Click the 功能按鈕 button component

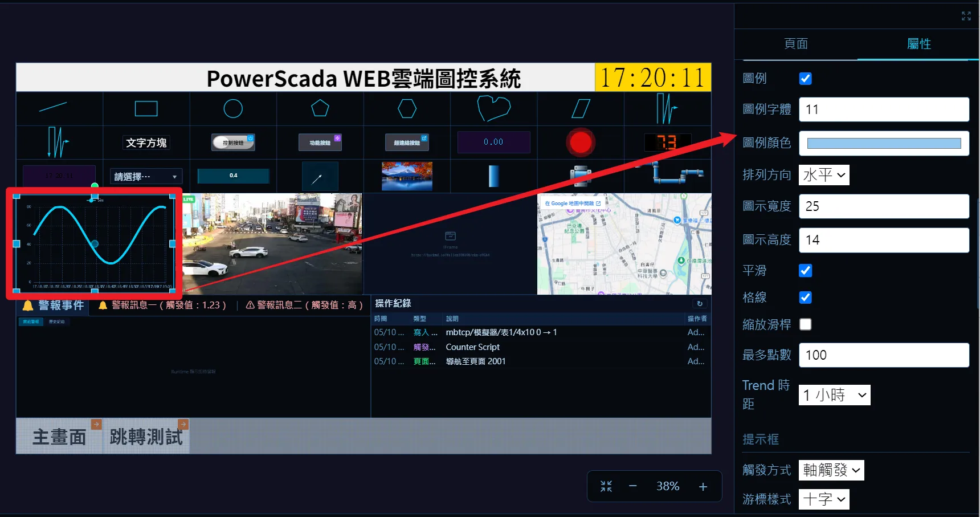pyautogui.click(x=320, y=143)
